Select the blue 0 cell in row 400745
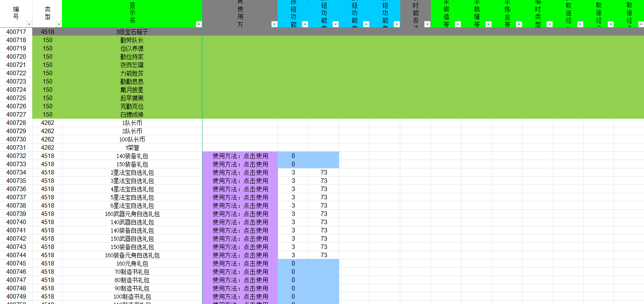The width and height of the screenshot is (644, 304). click(293, 263)
